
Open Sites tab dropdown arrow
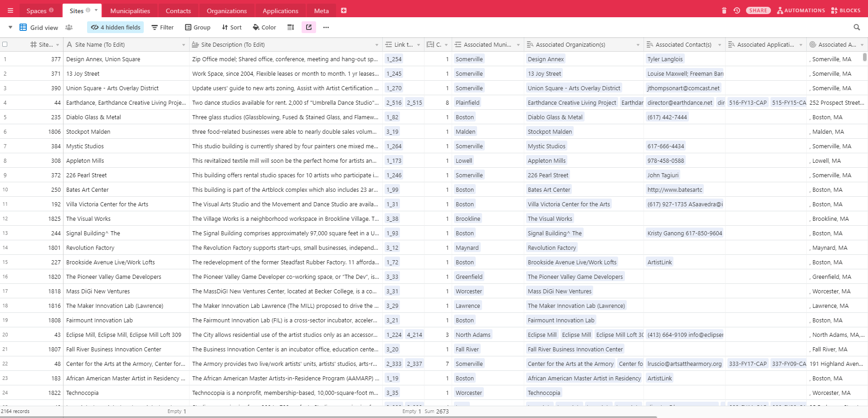(96, 10)
